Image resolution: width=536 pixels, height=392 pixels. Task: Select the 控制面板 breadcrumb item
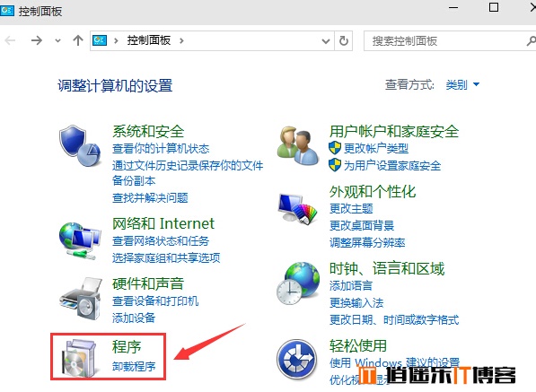point(149,40)
